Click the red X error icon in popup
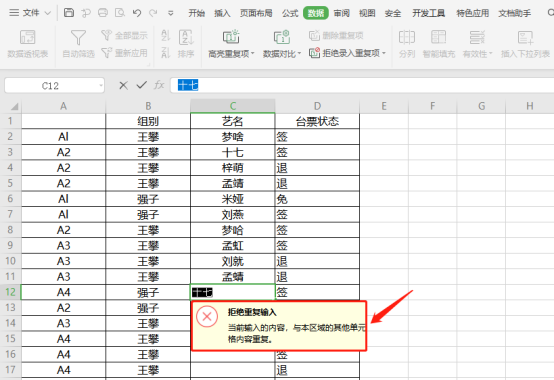 [207, 316]
